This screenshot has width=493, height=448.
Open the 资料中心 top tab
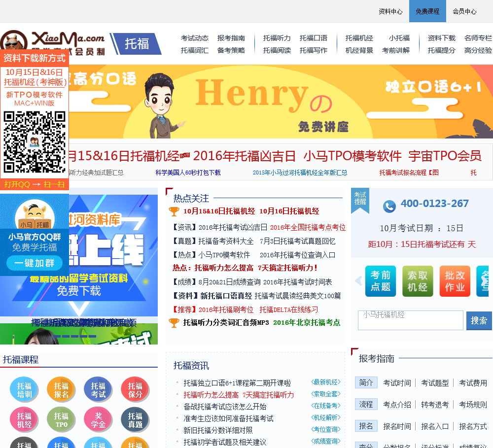coord(390,11)
